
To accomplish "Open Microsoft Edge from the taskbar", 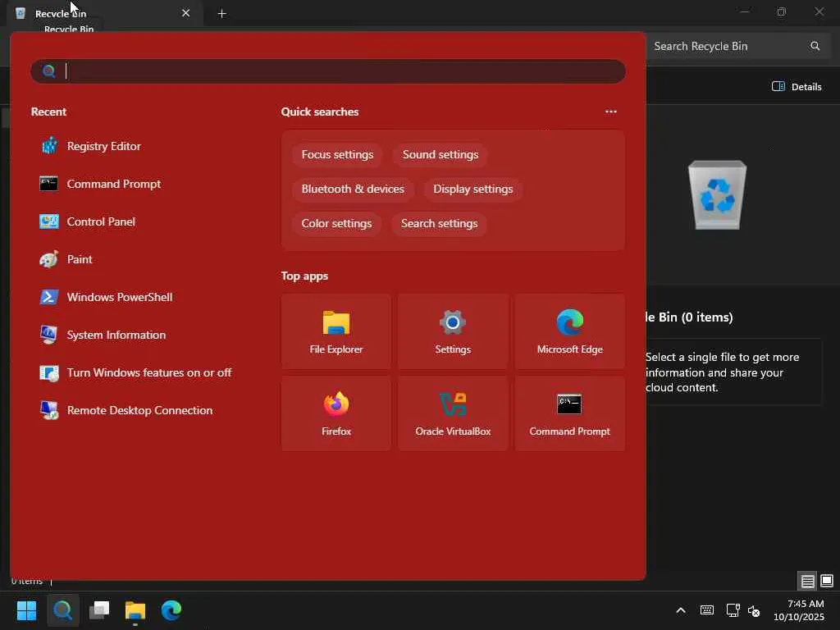I will pos(171,610).
